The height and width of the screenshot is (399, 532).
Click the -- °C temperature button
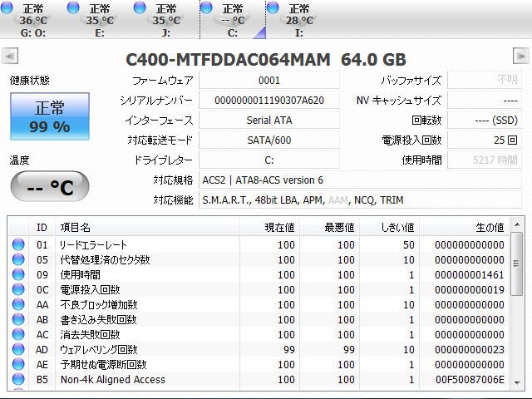[x=50, y=186]
